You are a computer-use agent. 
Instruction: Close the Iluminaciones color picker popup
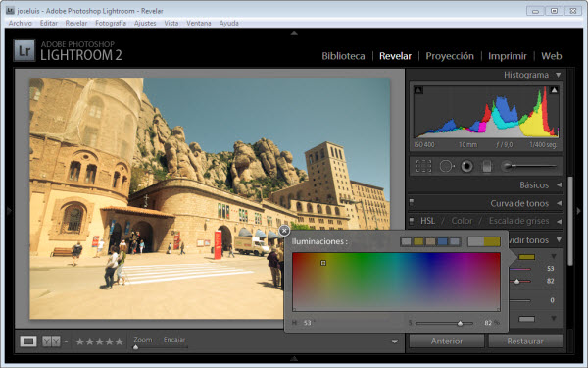pyautogui.click(x=284, y=231)
